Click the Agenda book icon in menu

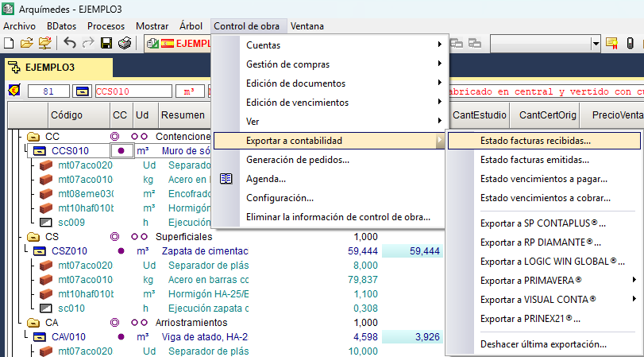pyautogui.click(x=226, y=179)
